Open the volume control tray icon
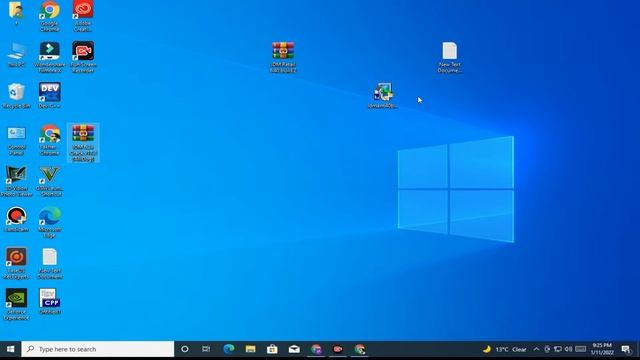The width and height of the screenshot is (640, 360). [x=568, y=349]
